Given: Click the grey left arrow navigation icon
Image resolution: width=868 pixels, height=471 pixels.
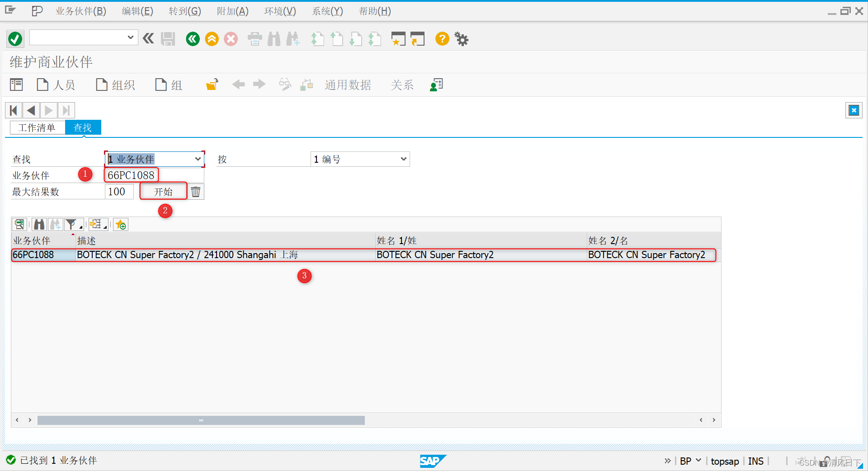Looking at the screenshot, I should click(238, 85).
